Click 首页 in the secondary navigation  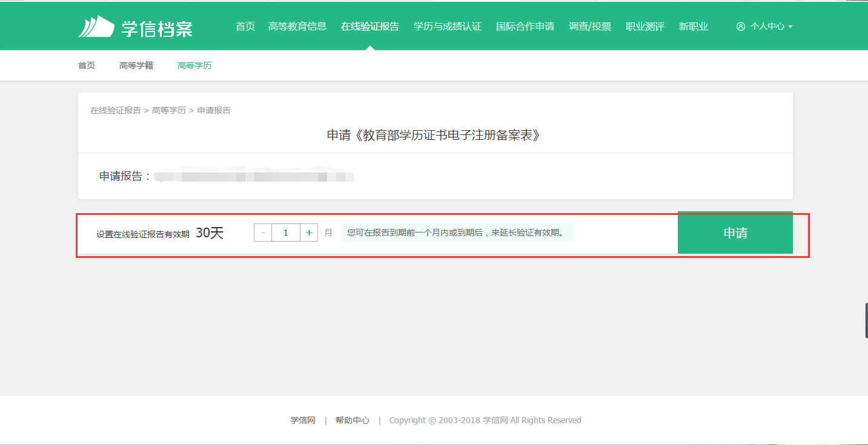coord(86,65)
